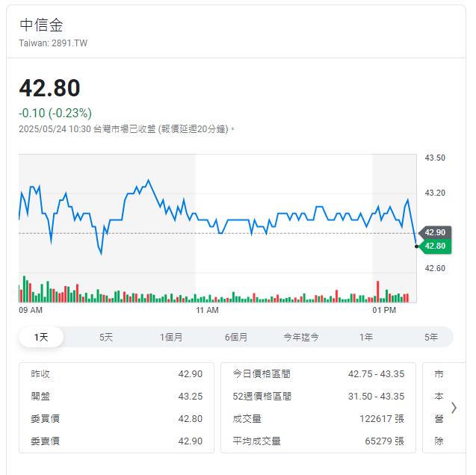Click the 委買價 label
Viewport: 476px width, 475px height.
pos(46,418)
